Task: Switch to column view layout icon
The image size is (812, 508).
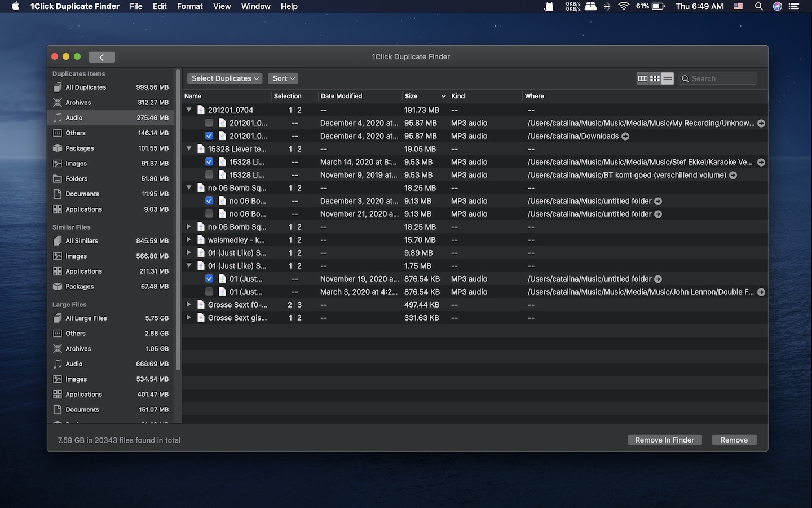Action: pos(642,78)
